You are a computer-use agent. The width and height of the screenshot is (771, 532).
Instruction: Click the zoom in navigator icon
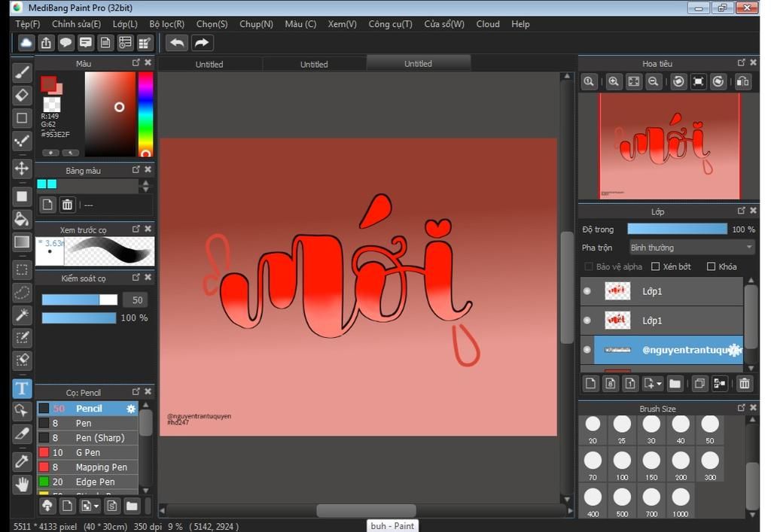coord(614,81)
